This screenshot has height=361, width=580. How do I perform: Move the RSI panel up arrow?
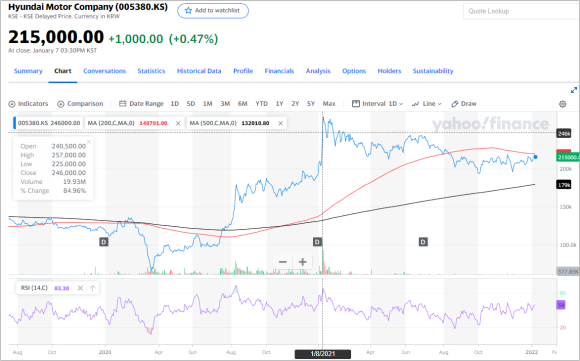click(x=92, y=288)
